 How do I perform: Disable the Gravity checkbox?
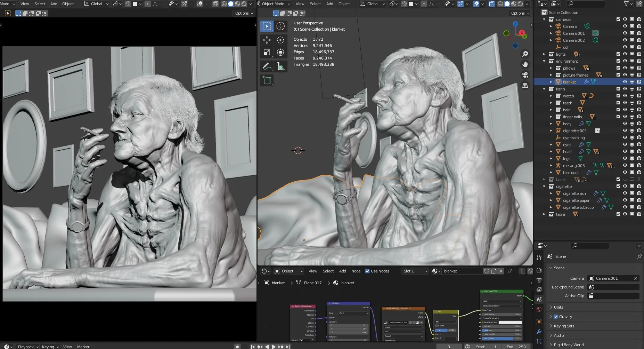556,317
